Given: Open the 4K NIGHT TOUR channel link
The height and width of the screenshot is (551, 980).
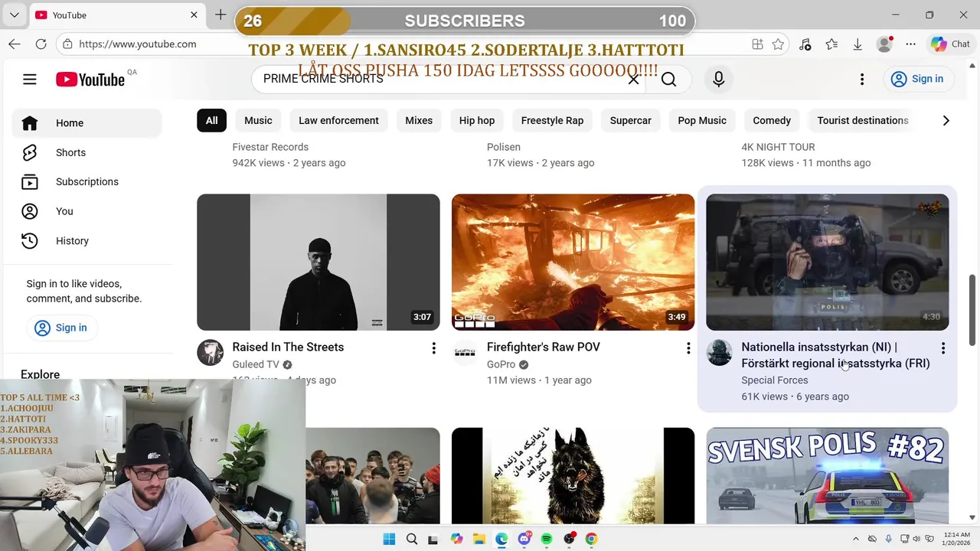Looking at the screenshot, I should click(x=778, y=147).
